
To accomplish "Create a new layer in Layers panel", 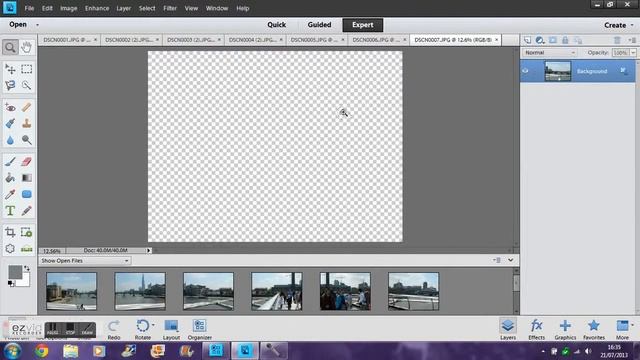I will [x=527, y=40].
